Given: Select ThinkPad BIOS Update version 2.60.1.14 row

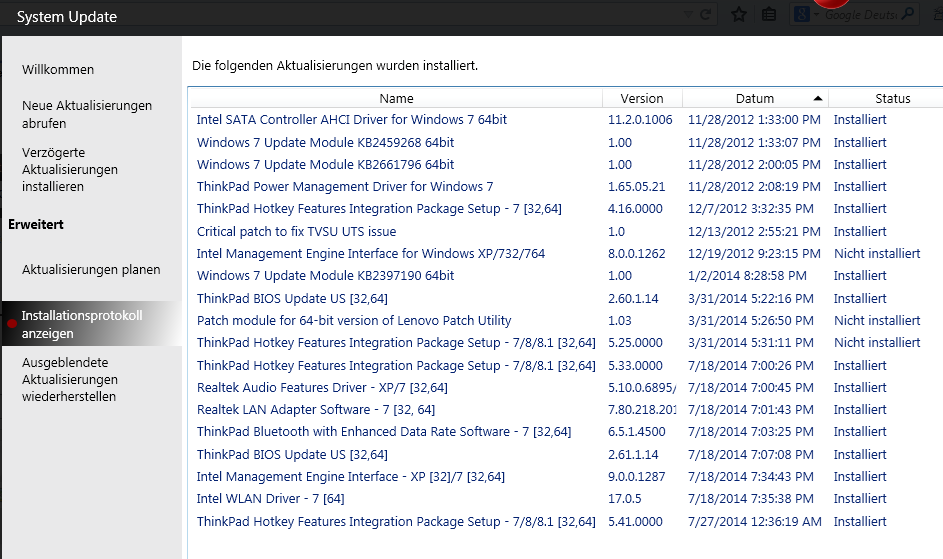Looking at the screenshot, I should [567, 298].
